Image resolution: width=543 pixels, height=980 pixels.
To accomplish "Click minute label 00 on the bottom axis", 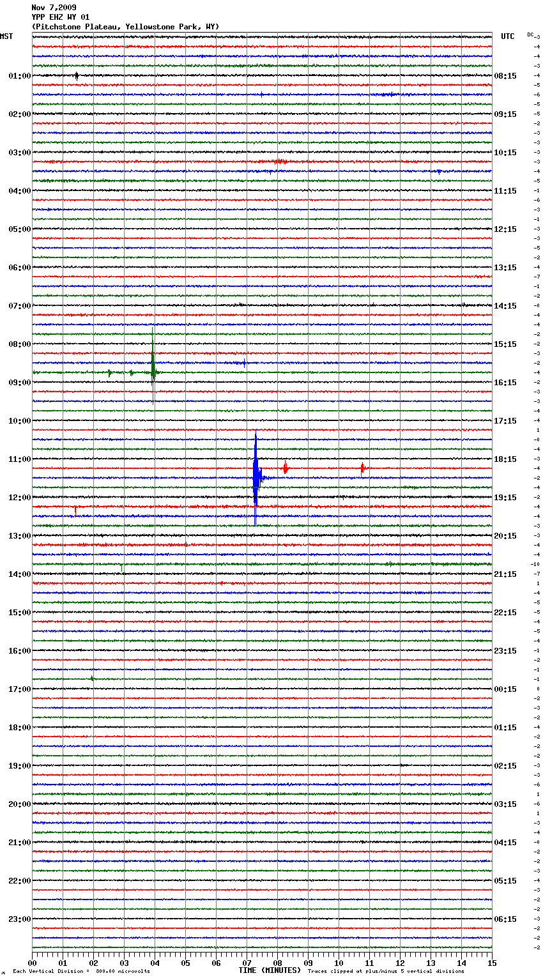I will pos(32,963).
